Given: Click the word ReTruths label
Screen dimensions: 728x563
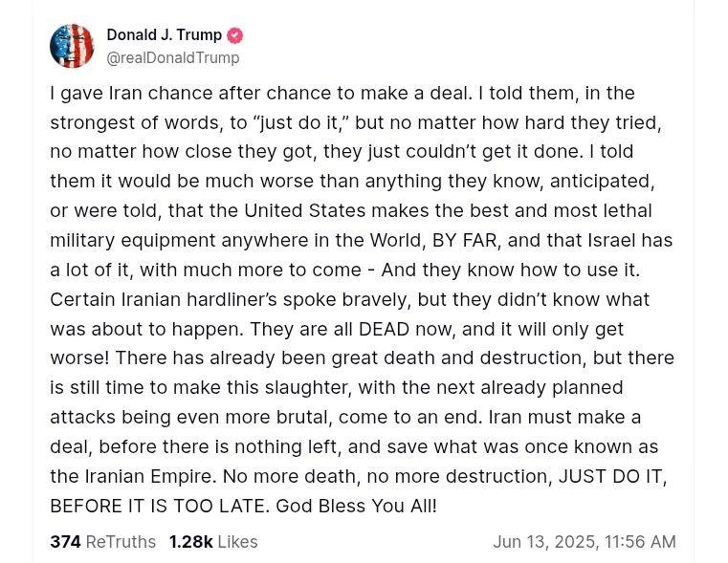Looking at the screenshot, I should coord(121,542).
